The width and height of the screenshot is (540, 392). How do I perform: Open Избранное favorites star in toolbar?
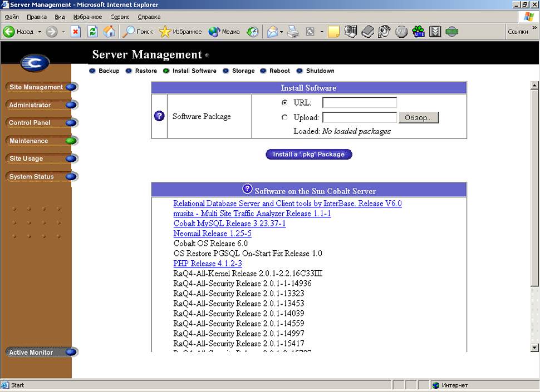point(180,32)
